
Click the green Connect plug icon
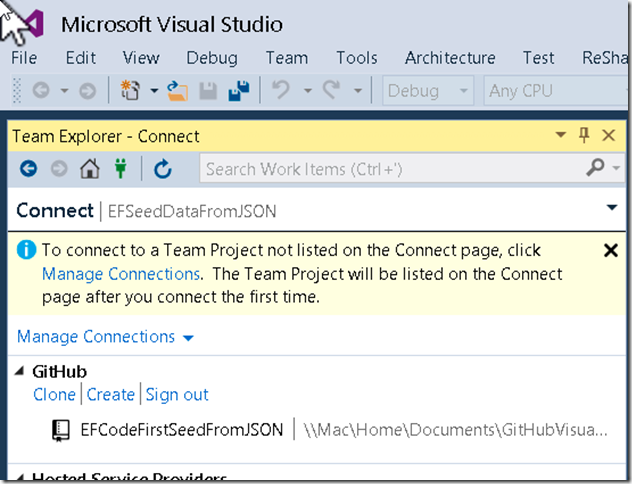pos(121,168)
